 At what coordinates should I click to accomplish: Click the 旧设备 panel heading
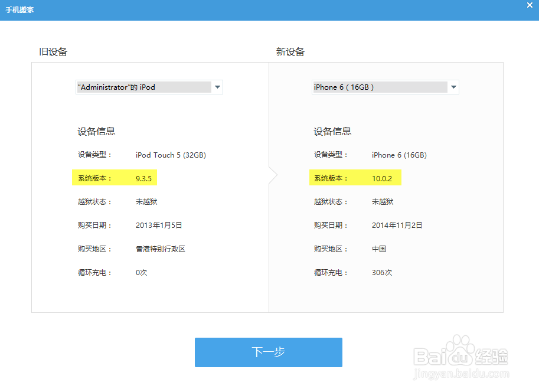coord(53,51)
